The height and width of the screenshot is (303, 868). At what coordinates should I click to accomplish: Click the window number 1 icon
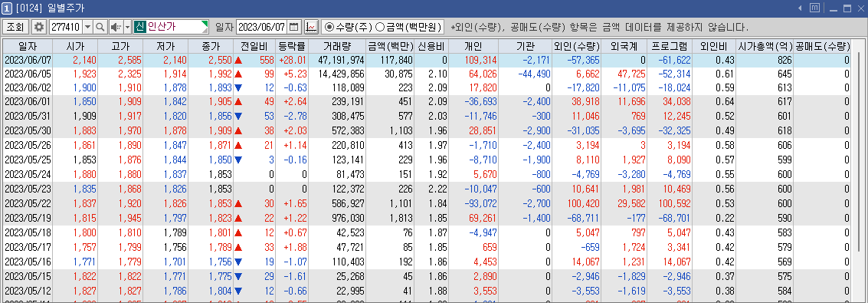coord(8,8)
